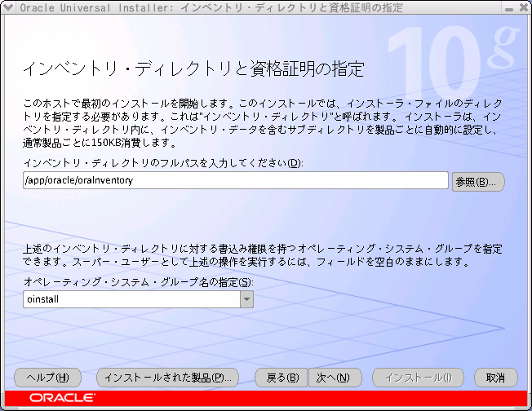Click the 参照(B)... browse button
532x411 pixels.
478,182
